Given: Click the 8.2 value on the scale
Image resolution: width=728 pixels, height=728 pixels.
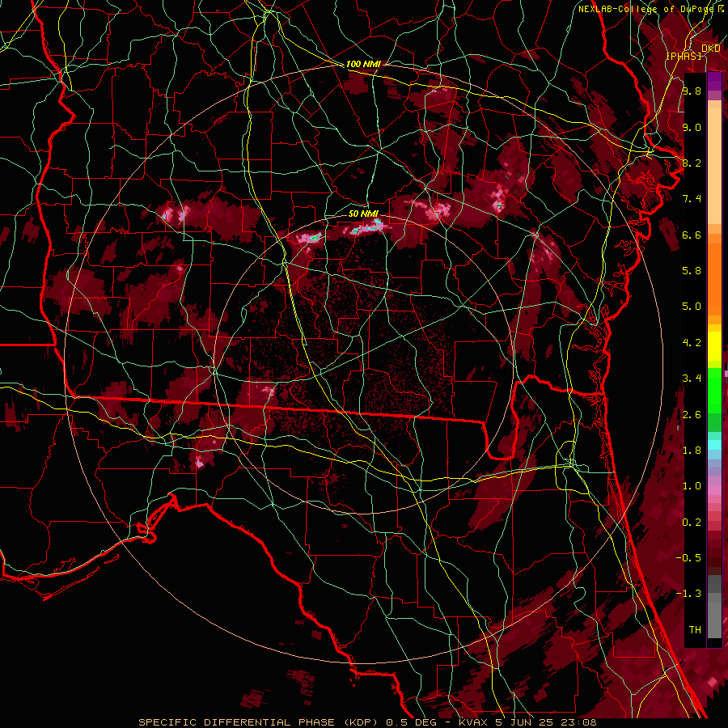Looking at the screenshot, I should coord(692,163).
